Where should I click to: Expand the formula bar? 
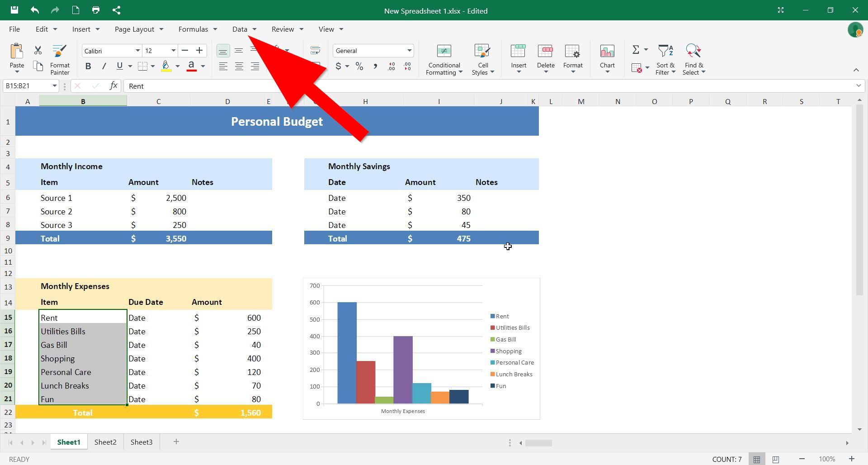point(859,86)
